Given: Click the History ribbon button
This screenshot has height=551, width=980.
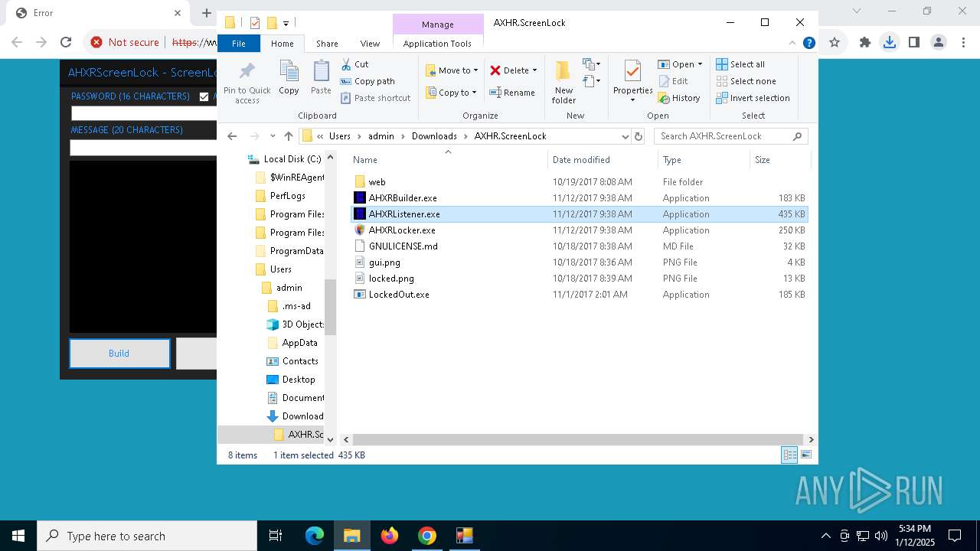Looking at the screenshot, I should click(679, 98).
